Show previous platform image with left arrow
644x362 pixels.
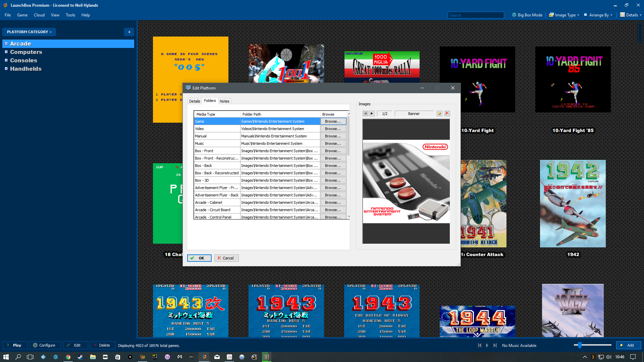coord(365,114)
